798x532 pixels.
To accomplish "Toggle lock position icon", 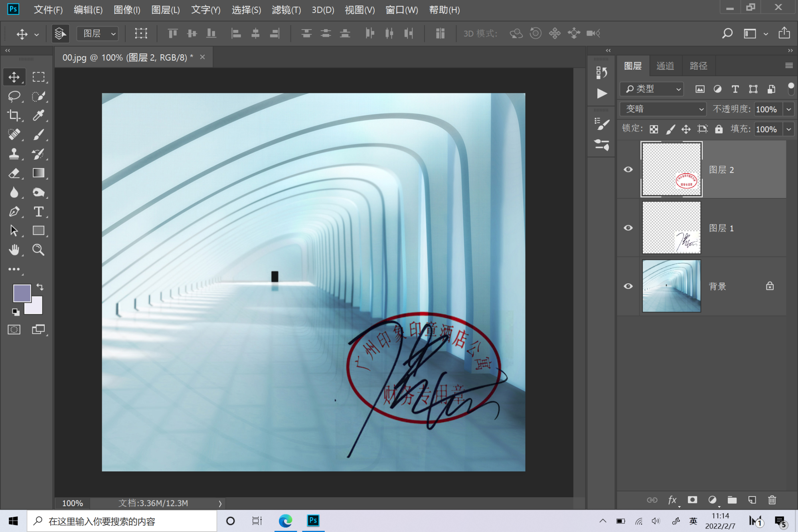I will point(686,129).
